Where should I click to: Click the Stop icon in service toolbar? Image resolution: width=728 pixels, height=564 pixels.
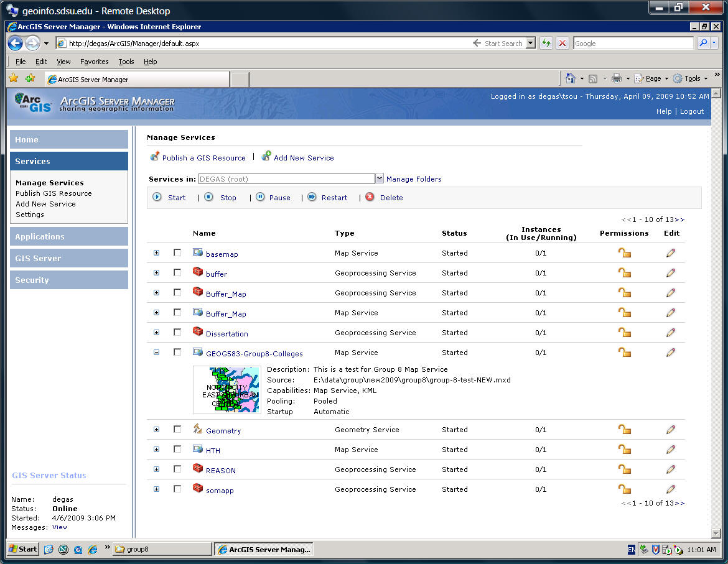pyautogui.click(x=209, y=197)
